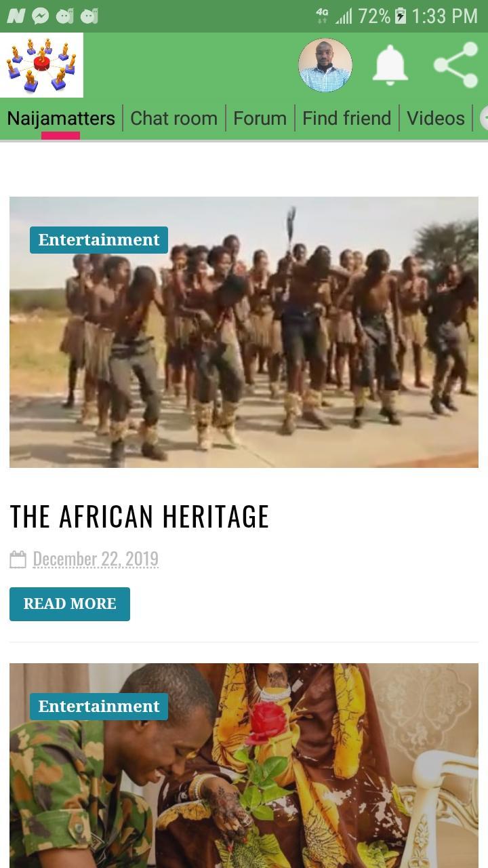Open The African Heritage headline
Viewport: 488px width, 868px height.
click(140, 517)
